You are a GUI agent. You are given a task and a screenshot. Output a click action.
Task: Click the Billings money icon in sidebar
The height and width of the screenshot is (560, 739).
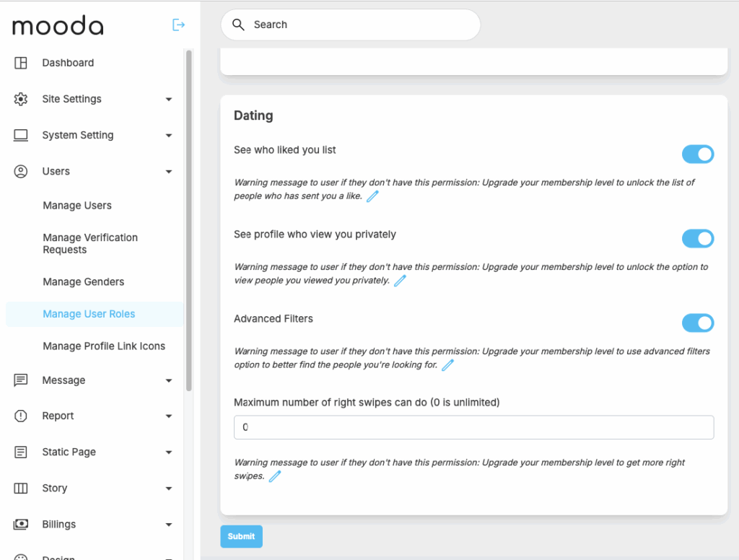[x=21, y=525]
